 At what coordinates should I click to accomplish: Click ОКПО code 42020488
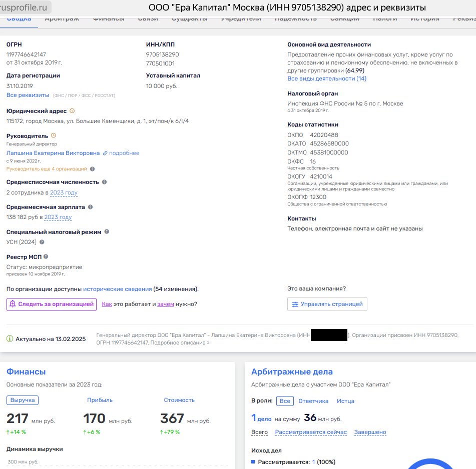[324, 135]
